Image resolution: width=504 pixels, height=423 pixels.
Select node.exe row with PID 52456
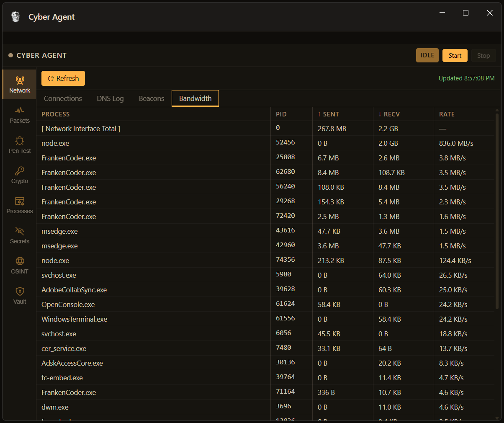265,143
